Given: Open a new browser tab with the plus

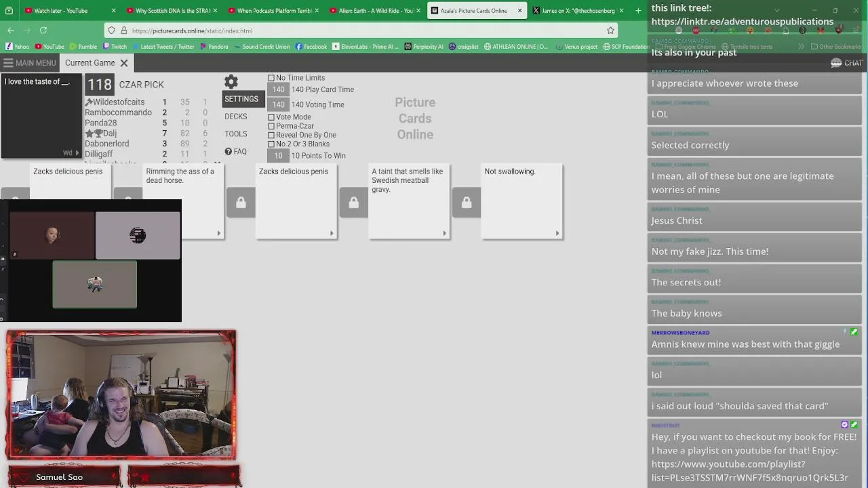Looking at the screenshot, I should [638, 11].
